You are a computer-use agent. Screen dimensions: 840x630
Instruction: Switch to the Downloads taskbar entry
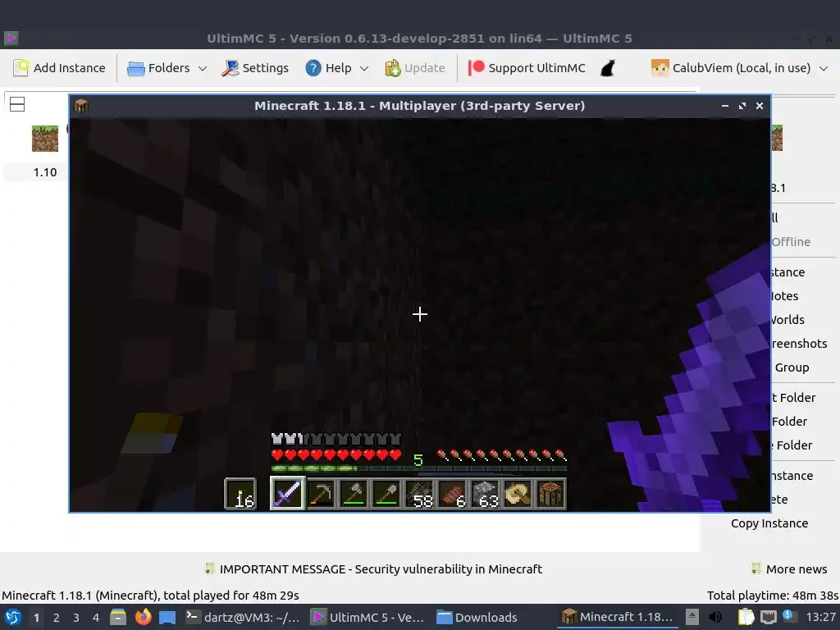point(477,617)
